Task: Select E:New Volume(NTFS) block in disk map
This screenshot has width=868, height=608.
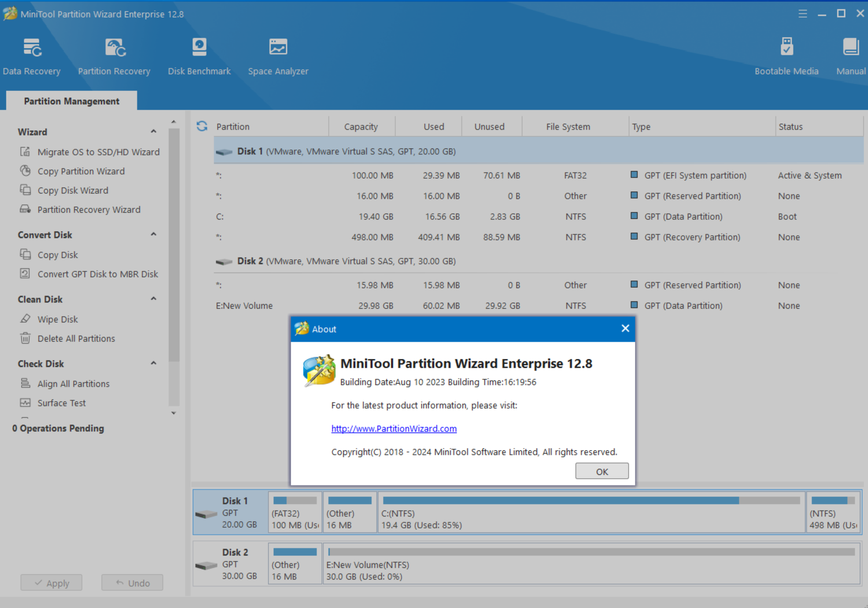Action: [591, 564]
